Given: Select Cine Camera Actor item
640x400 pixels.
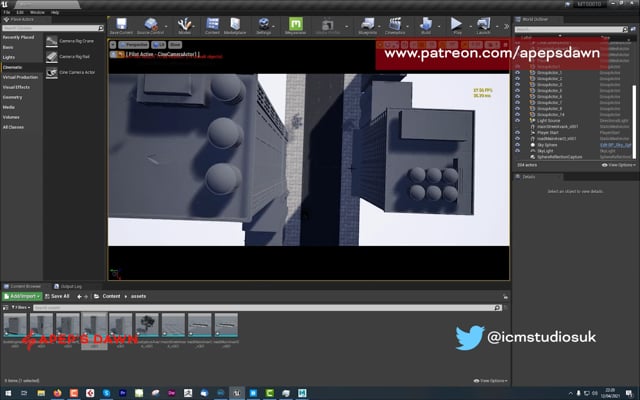Looking at the screenshot, I should tap(74, 72).
